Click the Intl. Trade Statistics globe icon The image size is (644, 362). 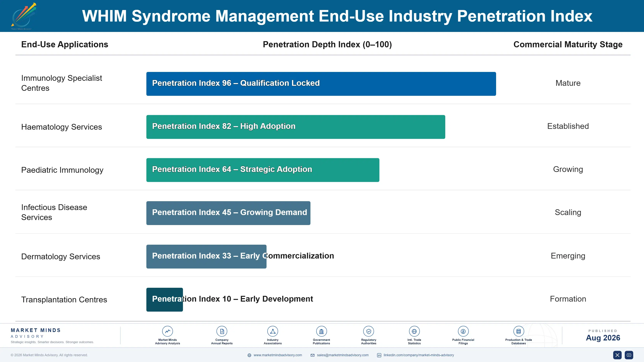414,331
